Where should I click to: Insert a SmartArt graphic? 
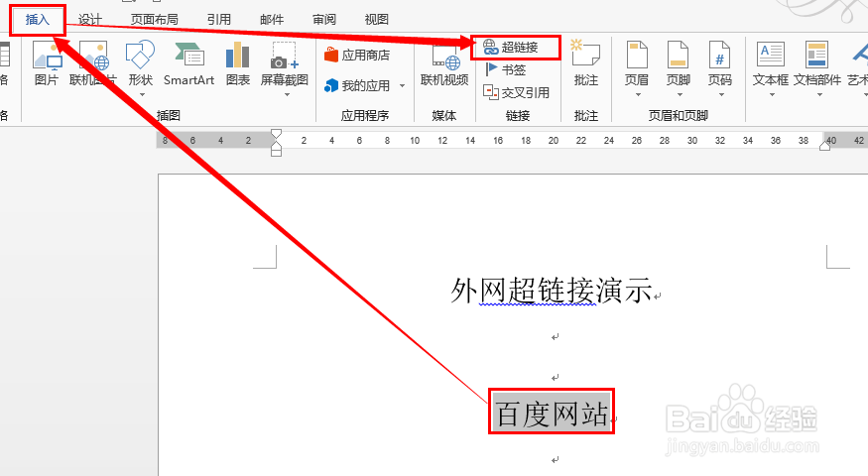click(x=188, y=63)
